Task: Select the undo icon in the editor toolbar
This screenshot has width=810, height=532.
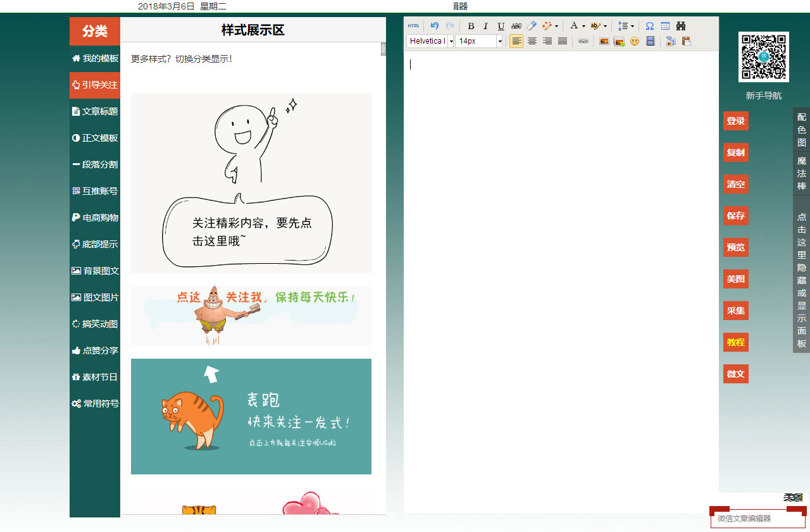Action: 434,26
